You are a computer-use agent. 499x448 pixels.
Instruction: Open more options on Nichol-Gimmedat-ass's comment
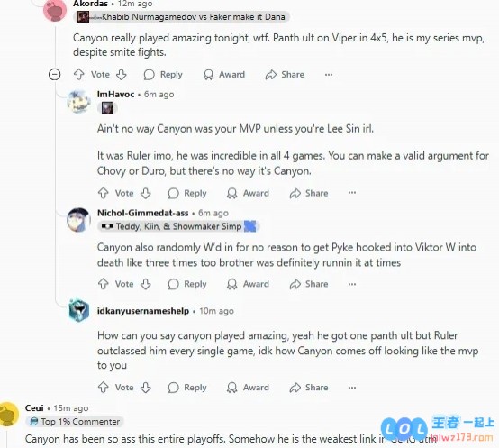(x=352, y=284)
